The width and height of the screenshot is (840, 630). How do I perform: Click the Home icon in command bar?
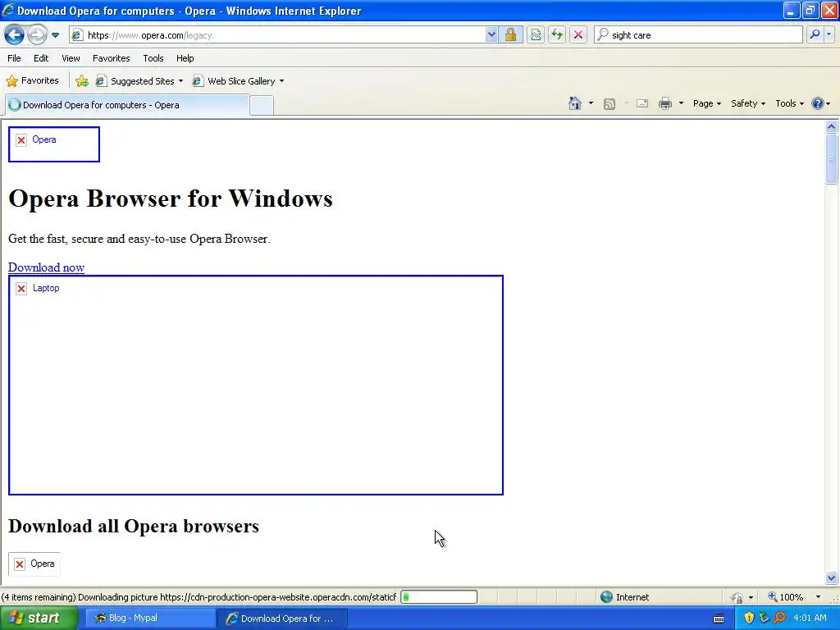(x=575, y=103)
